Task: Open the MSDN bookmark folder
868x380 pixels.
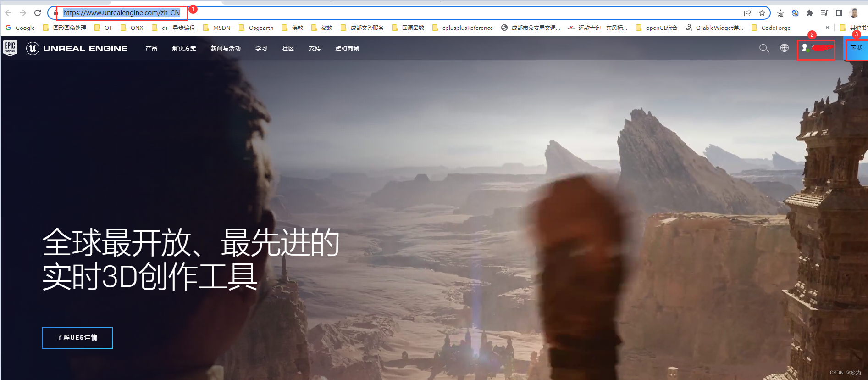Action: click(217, 28)
